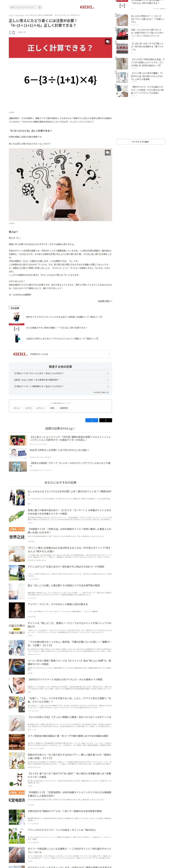This screenshot has height=868, width=174.
Task: Open article コーヒー好きに朗報？【カフェイン】
Action: coord(70,662)
